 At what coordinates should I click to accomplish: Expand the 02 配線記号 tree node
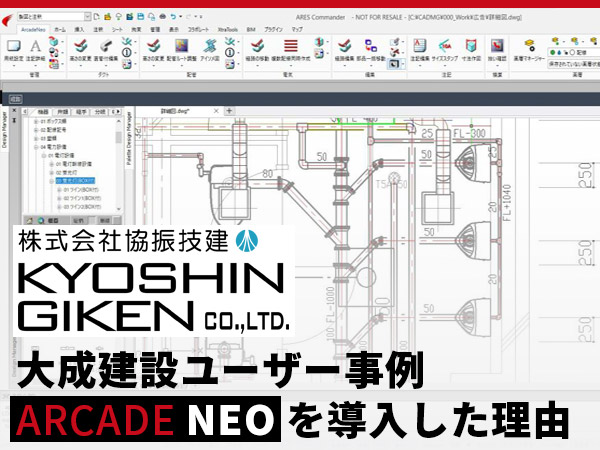[x=36, y=130]
